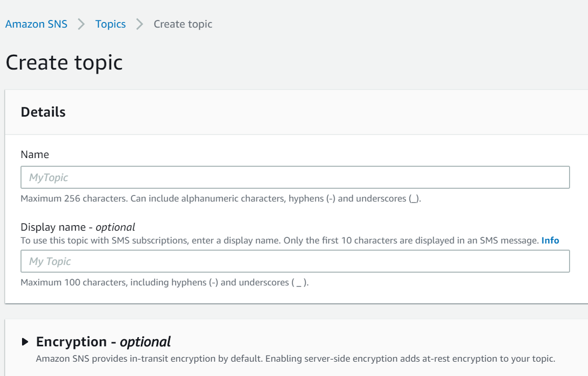588x376 pixels.
Task: Click the 'Encryption - optional' heading
Action: click(x=103, y=342)
